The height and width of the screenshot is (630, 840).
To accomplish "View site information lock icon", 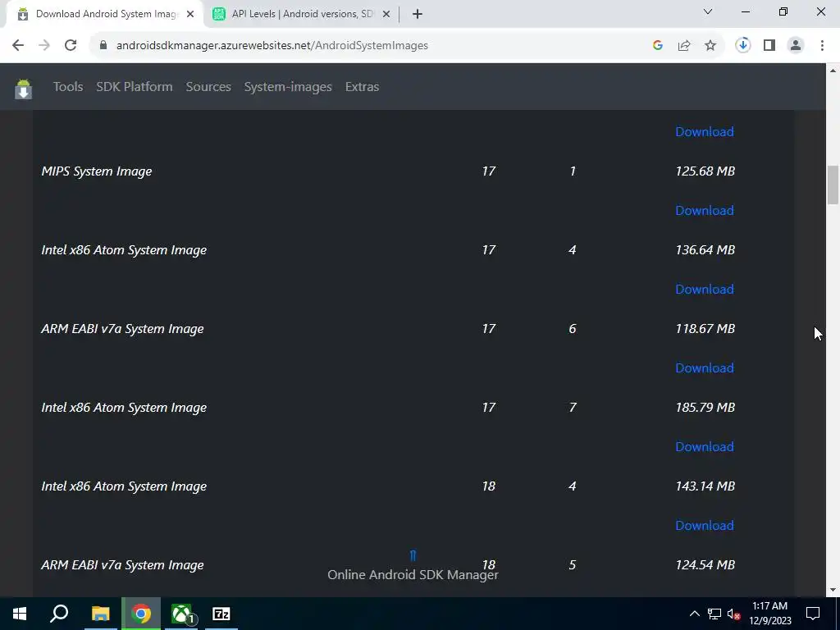I will coord(103,46).
